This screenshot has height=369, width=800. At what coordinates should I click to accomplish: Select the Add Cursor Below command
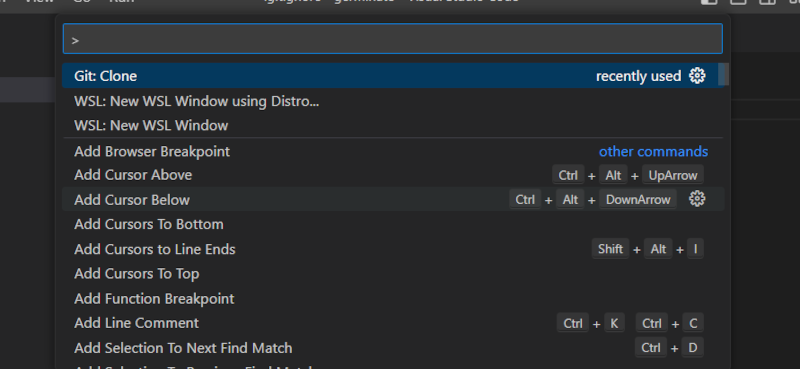pyautogui.click(x=392, y=200)
